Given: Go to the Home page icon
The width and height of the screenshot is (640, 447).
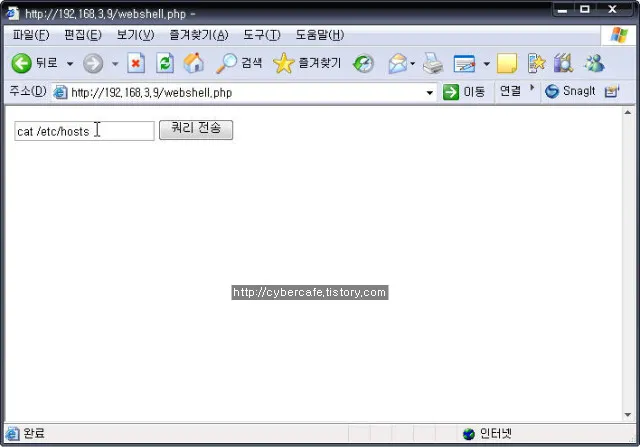Looking at the screenshot, I should pyautogui.click(x=194, y=63).
